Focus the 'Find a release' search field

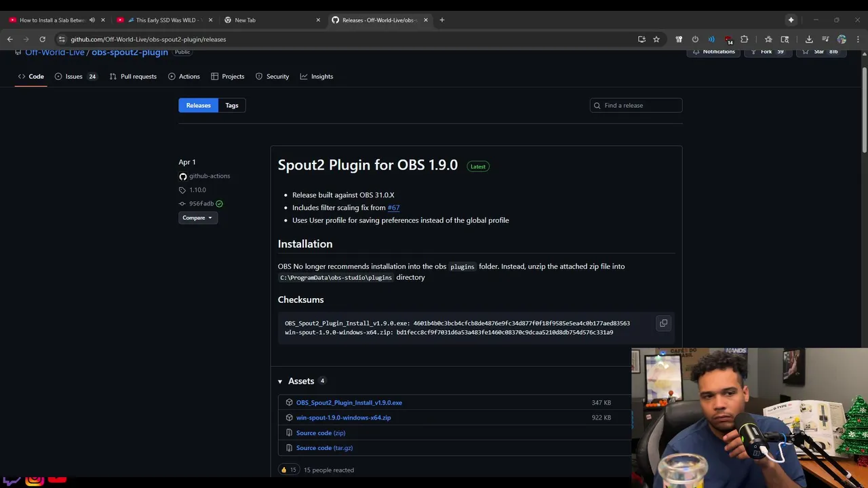[636, 105]
